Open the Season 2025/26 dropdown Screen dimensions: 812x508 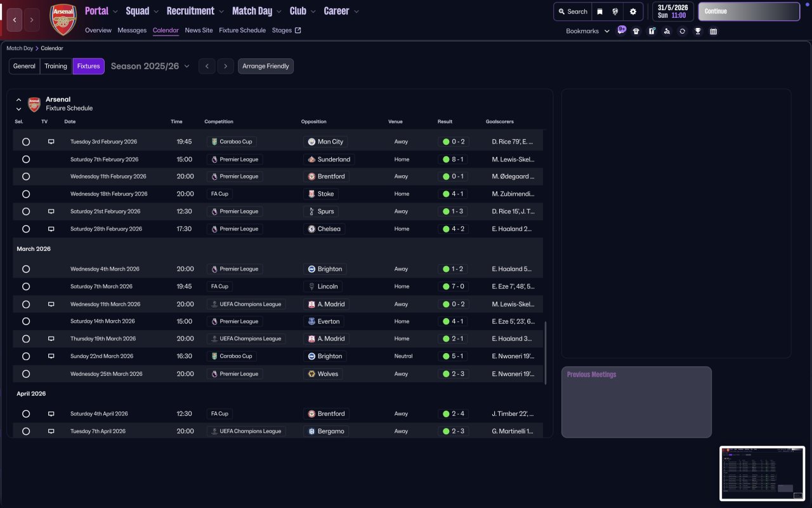coord(150,66)
